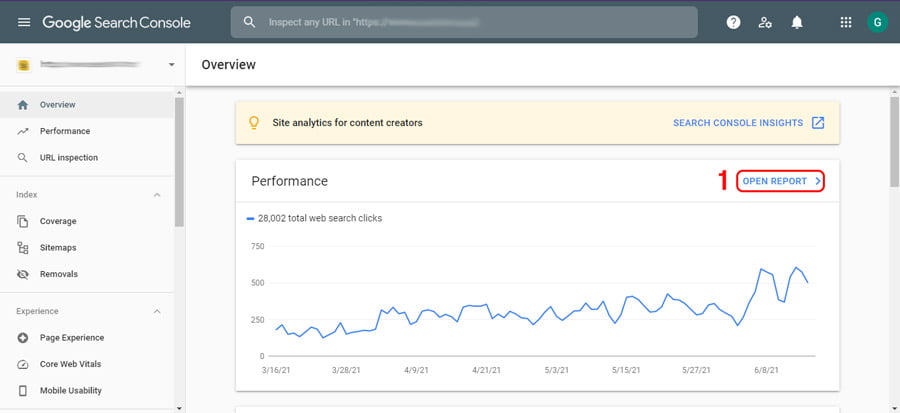Screen dimensions: 900x413
Task: Open Mobile Usability report
Action: click(87, 391)
